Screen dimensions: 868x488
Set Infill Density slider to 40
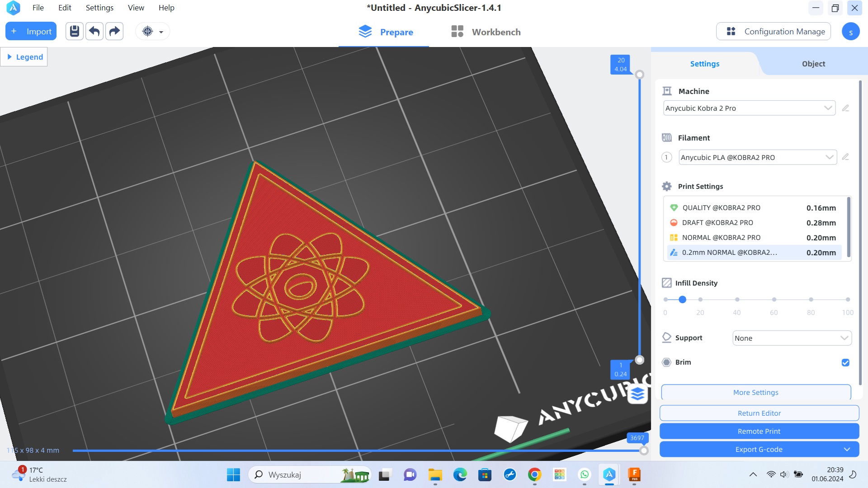(x=737, y=299)
